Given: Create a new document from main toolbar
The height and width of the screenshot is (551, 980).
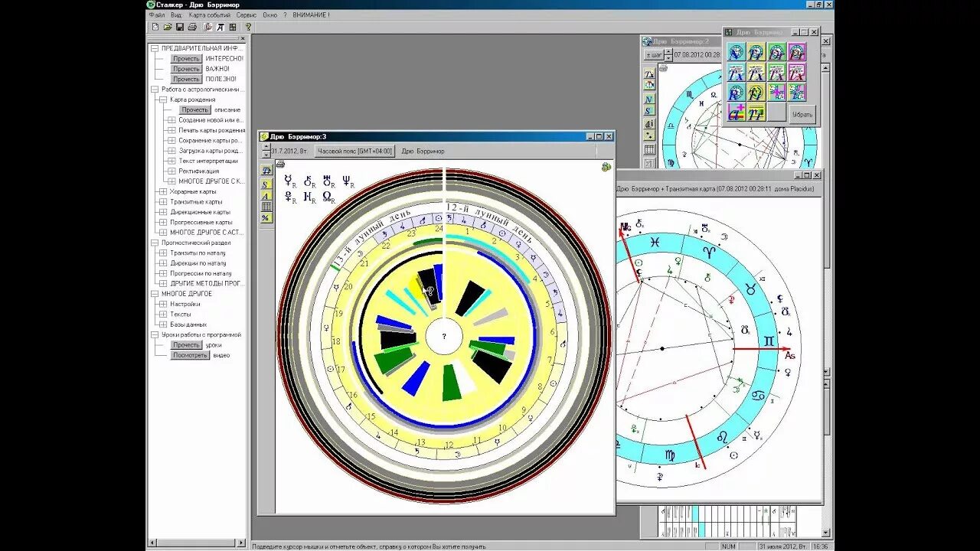Looking at the screenshot, I should [155, 27].
